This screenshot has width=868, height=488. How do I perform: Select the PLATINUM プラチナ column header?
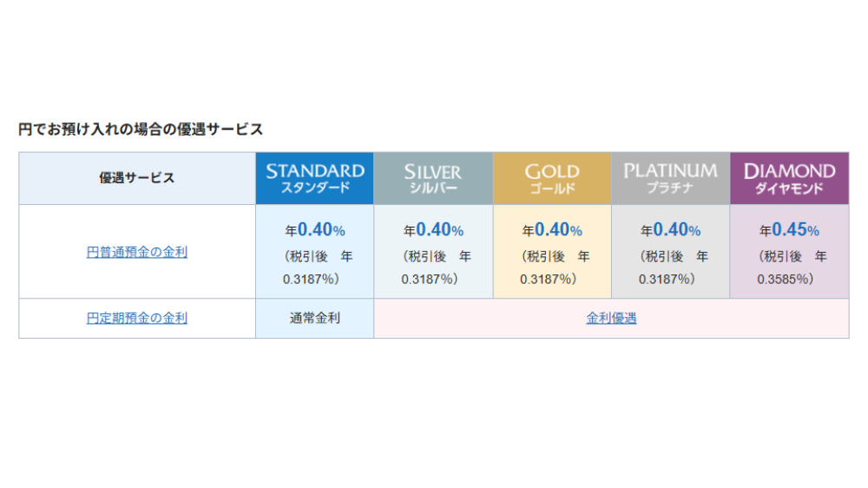click(x=670, y=178)
